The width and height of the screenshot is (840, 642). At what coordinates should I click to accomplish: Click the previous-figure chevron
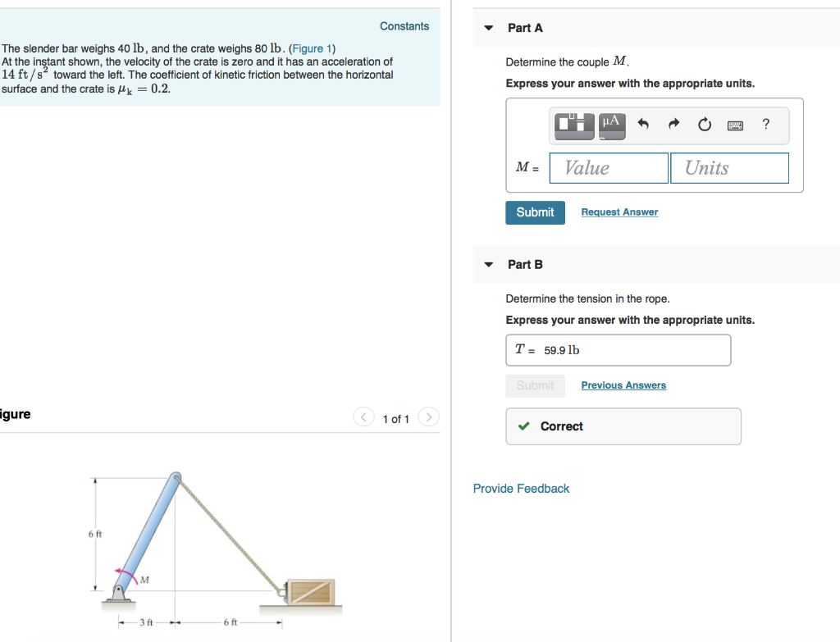point(363,417)
